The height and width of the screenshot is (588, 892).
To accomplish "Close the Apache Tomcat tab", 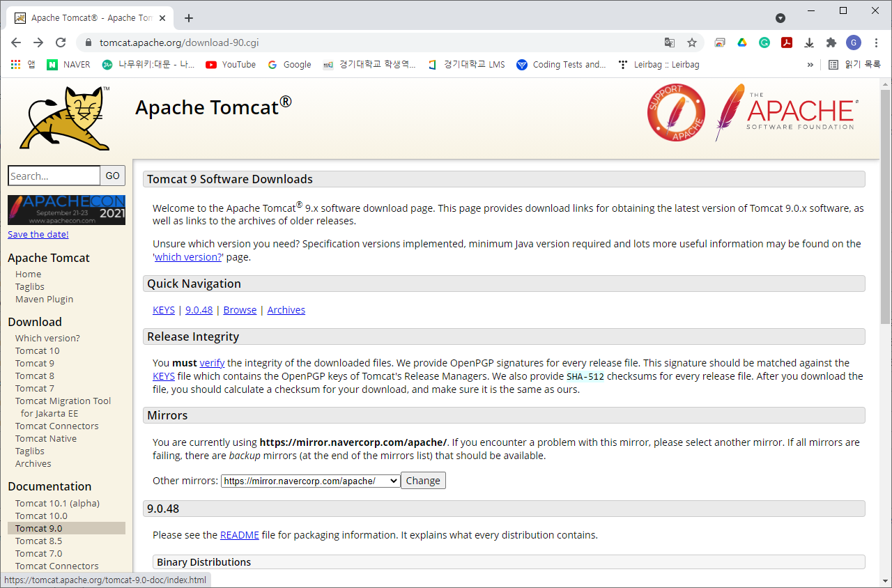I will click(164, 18).
